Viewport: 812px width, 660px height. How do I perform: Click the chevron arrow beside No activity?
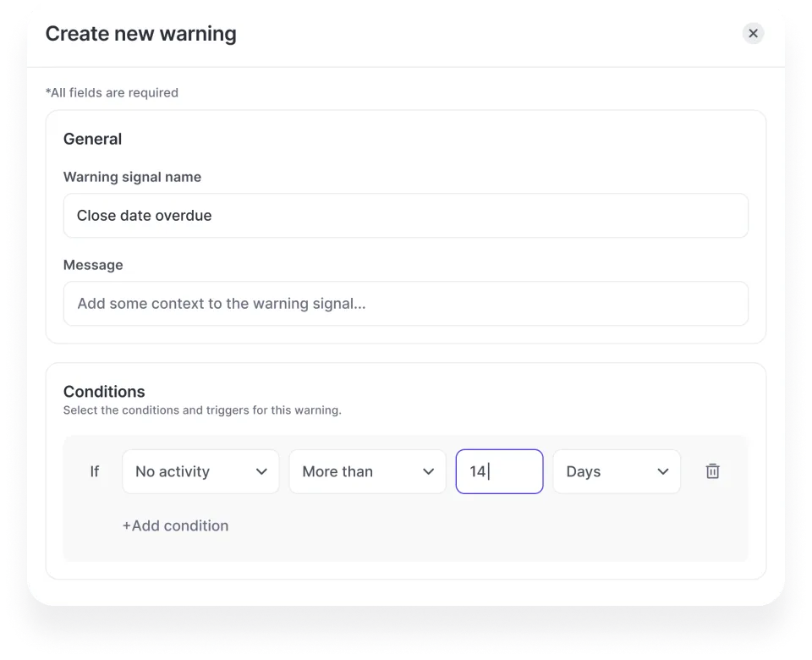261,471
